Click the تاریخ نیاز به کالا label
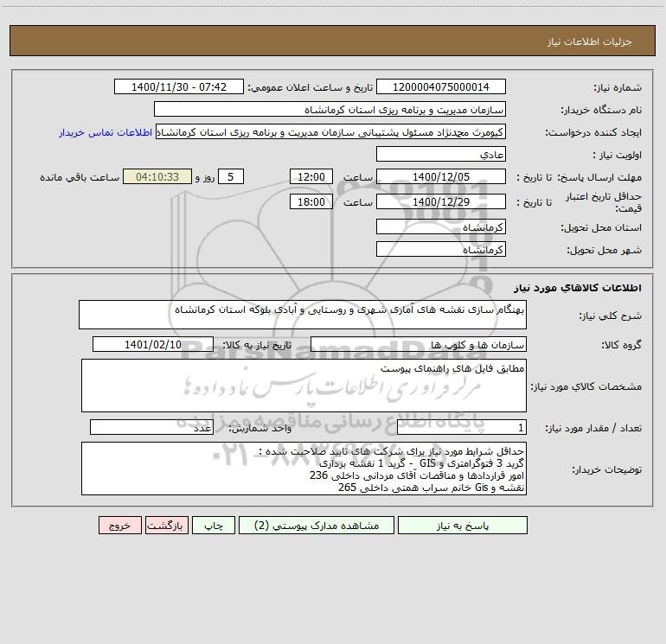Image resolution: width=666 pixels, height=644 pixels. (257, 345)
